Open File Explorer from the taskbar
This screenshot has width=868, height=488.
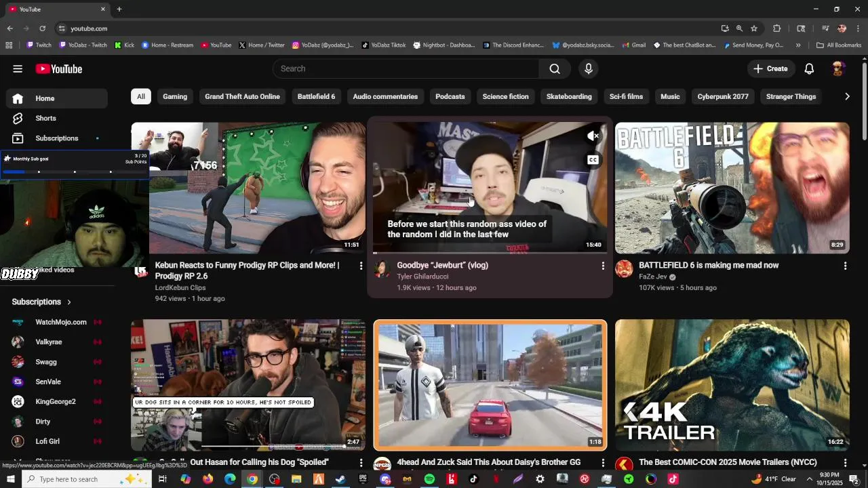[x=296, y=479]
